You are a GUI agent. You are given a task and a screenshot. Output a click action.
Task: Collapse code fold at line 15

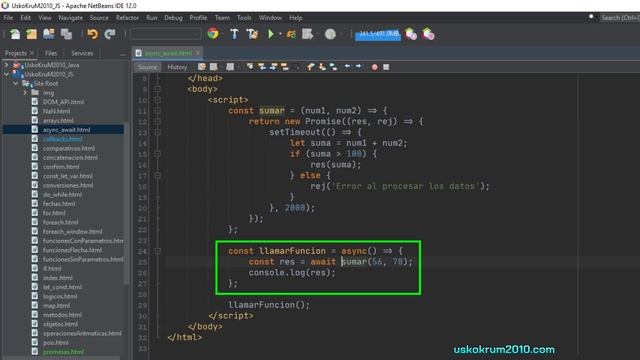coord(158,154)
